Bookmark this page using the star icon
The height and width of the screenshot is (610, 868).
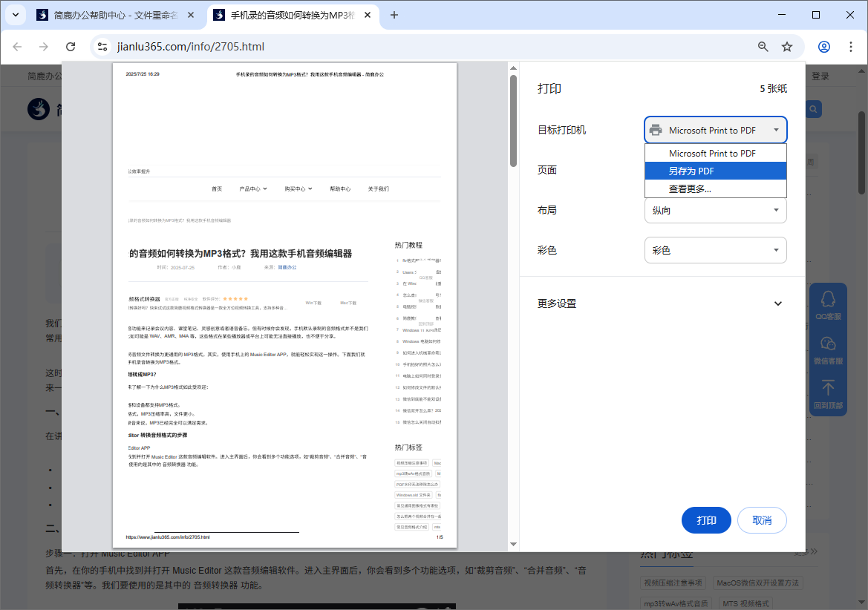[x=786, y=46]
